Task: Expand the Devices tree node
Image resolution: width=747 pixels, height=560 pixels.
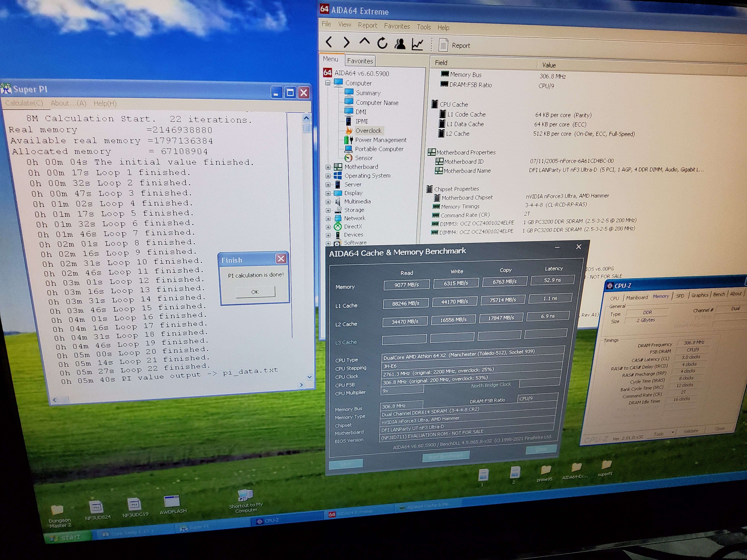Action: coord(328,235)
